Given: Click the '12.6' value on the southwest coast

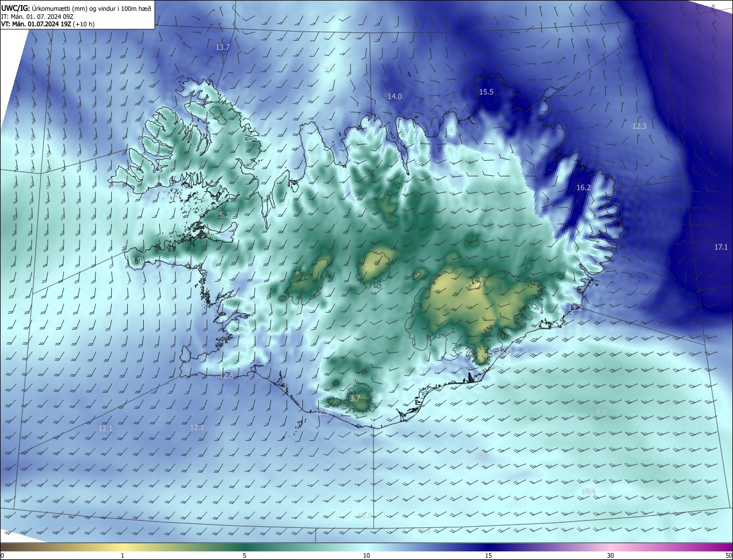Looking at the screenshot, I should click(x=226, y=376).
